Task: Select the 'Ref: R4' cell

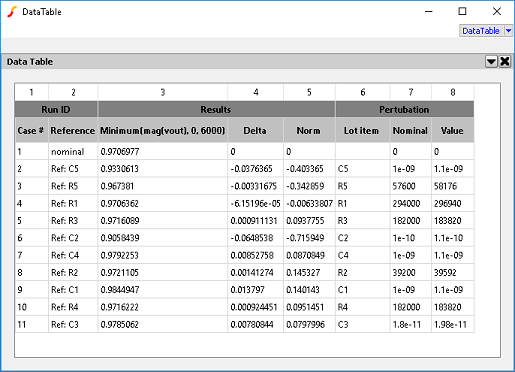Action: pyautogui.click(x=73, y=307)
